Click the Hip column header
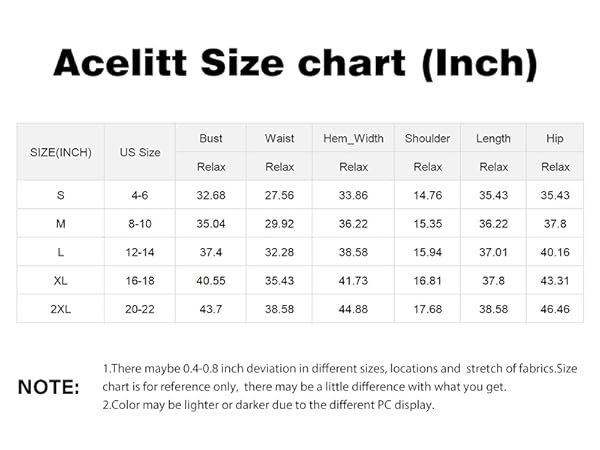Viewport: 600px width, 450px height. (x=555, y=138)
